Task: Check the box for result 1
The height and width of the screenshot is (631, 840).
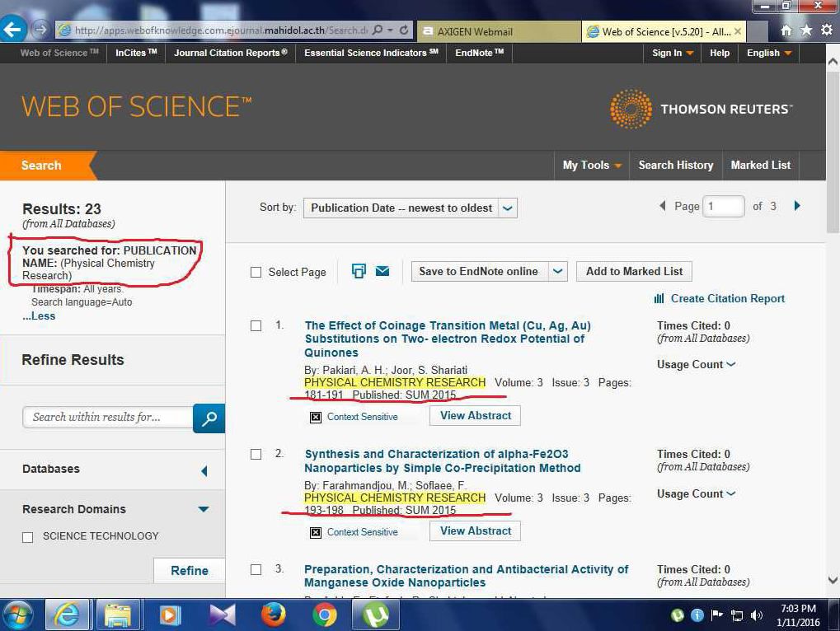Action: 256,326
